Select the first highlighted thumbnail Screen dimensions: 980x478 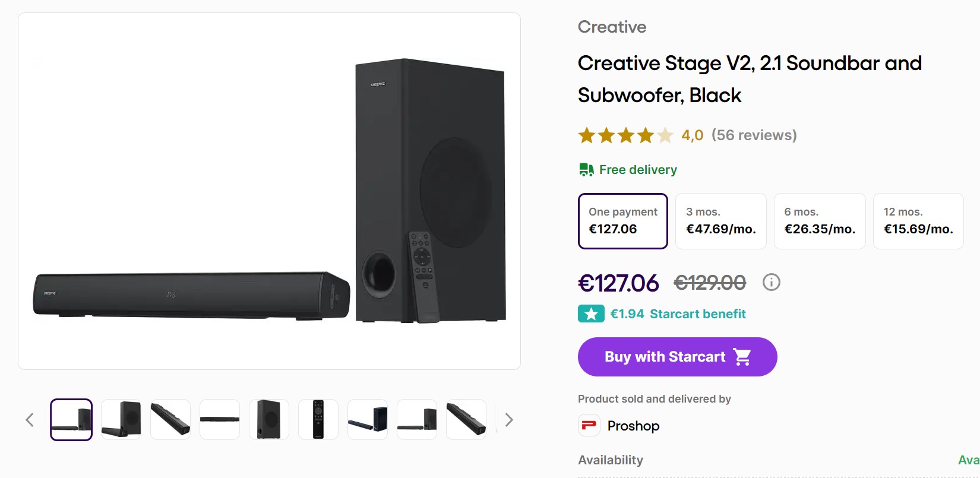pos(71,419)
